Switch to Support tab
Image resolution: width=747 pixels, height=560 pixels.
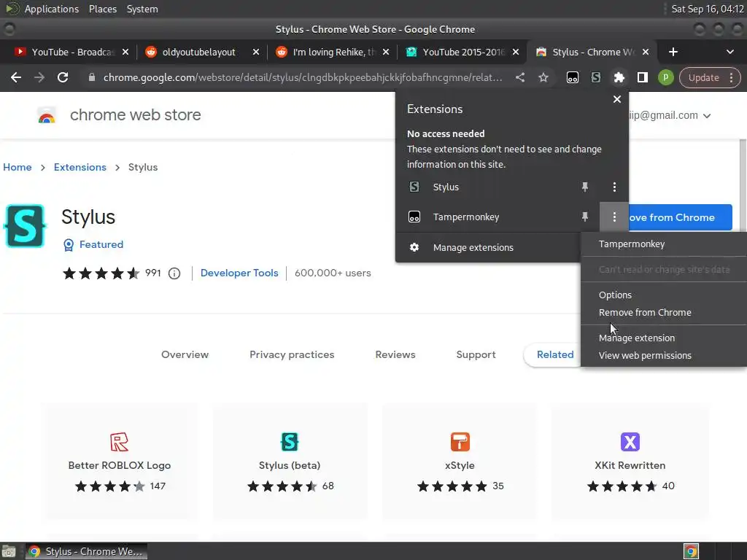[x=476, y=355]
